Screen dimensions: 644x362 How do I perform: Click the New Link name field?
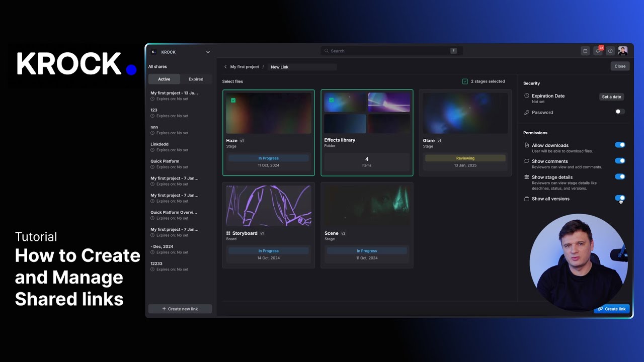tap(302, 67)
